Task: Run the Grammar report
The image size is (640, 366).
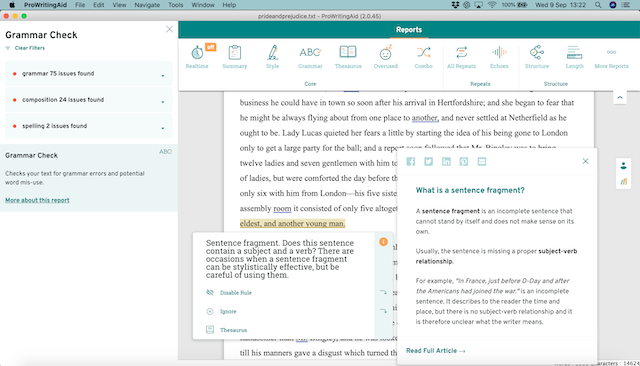Action: [x=310, y=57]
